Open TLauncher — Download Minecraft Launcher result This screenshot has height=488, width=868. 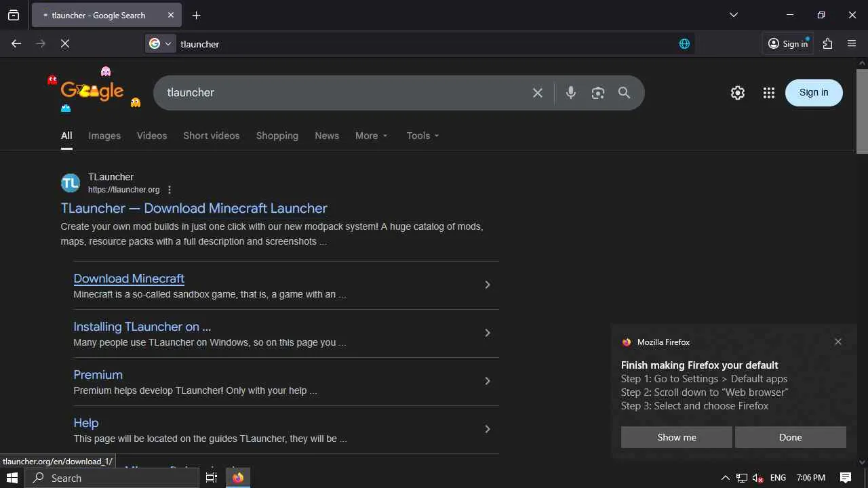[x=194, y=208]
